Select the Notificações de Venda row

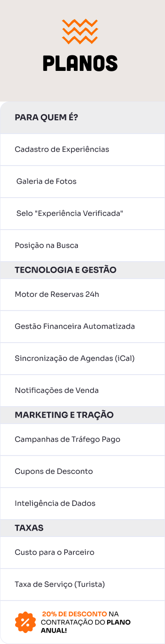[x=82, y=391]
